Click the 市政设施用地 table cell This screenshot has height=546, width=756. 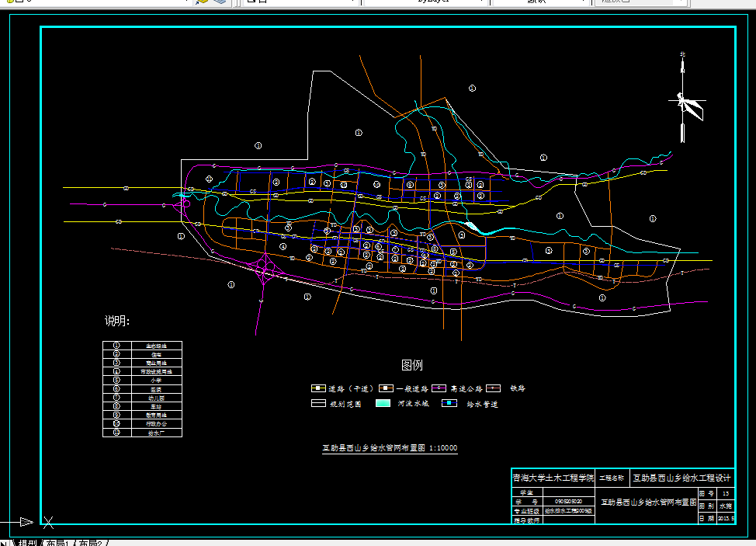[157, 372]
